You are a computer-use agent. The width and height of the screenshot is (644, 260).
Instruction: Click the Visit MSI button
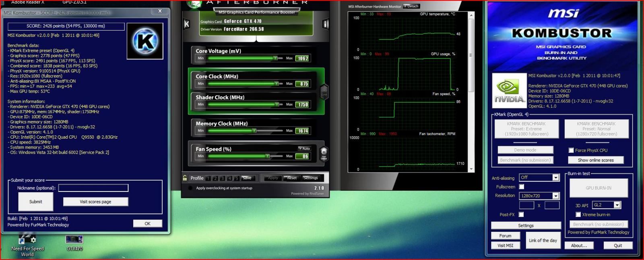(505, 245)
